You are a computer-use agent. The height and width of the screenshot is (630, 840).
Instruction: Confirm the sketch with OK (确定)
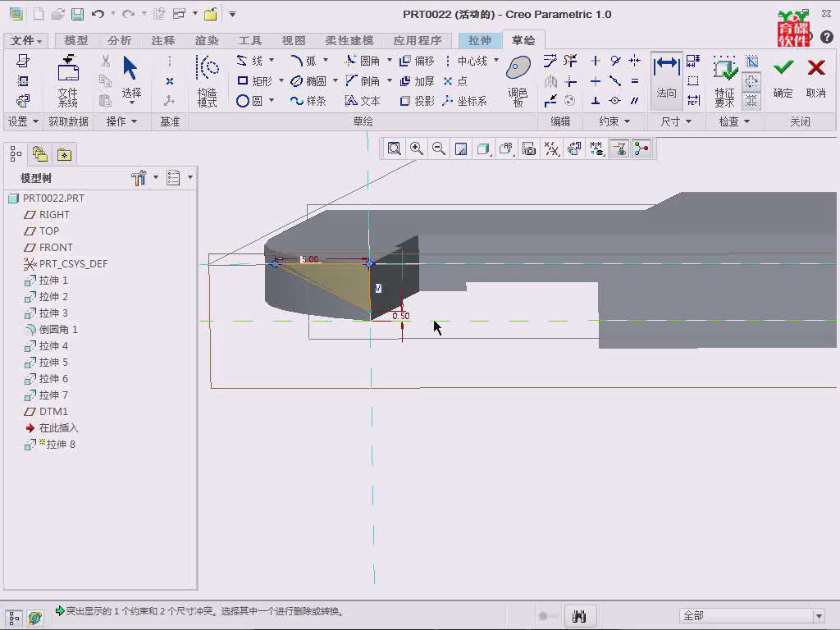click(783, 78)
